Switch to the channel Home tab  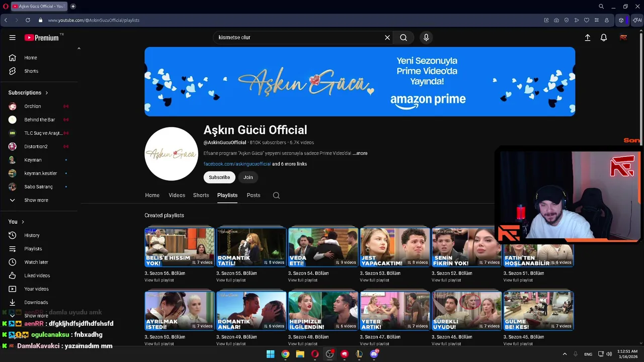(152, 196)
